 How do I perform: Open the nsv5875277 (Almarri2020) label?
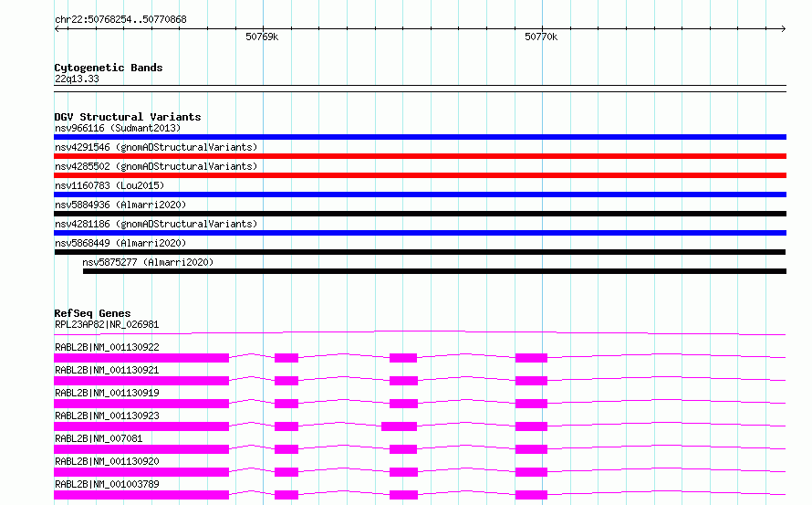[148, 262]
